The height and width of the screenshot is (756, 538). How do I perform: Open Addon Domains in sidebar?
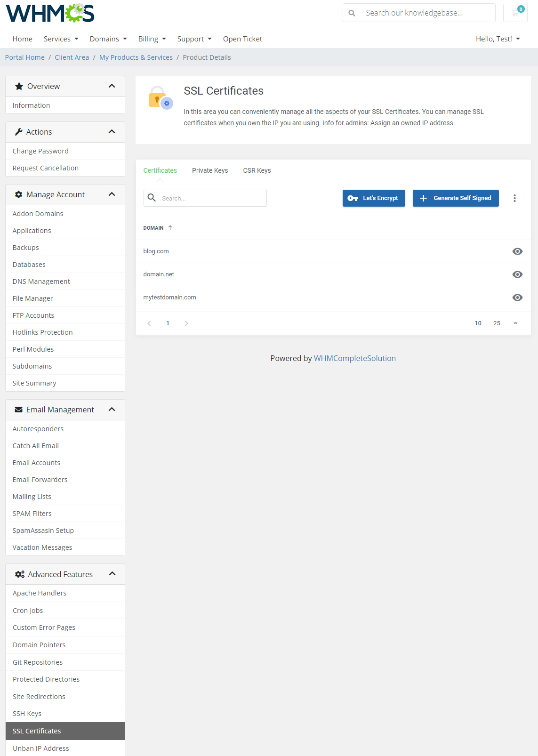[x=65, y=214]
